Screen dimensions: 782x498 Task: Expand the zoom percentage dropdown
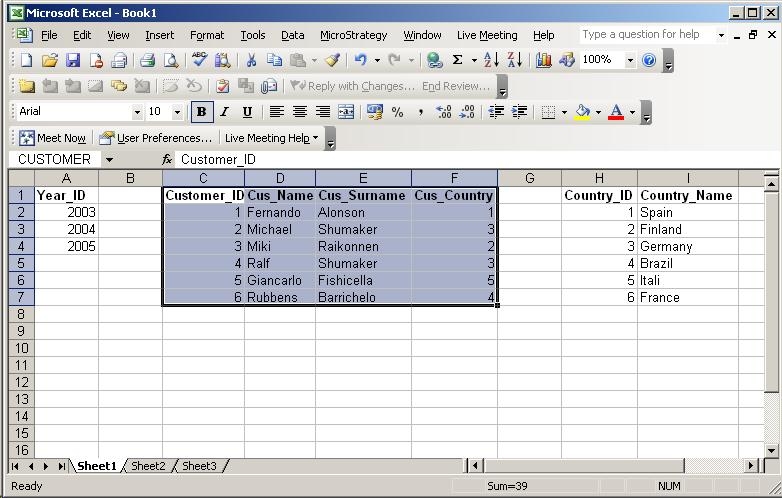click(x=630, y=60)
